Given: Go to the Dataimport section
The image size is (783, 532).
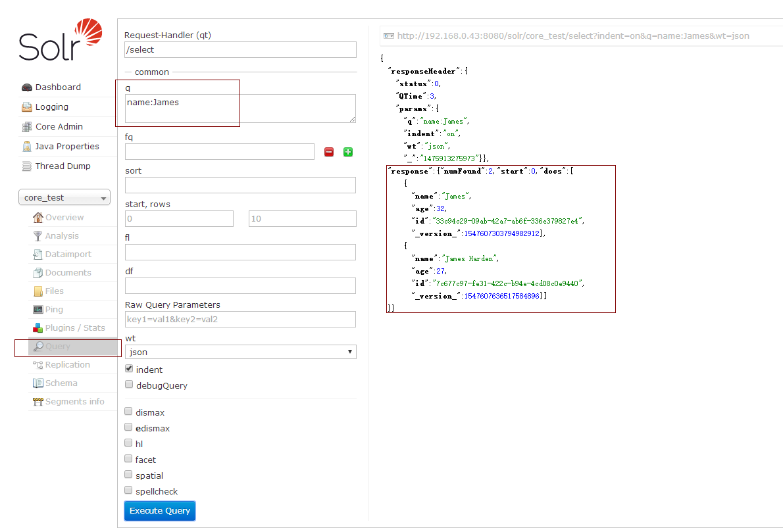Looking at the screenshot, I should [68, 254].
